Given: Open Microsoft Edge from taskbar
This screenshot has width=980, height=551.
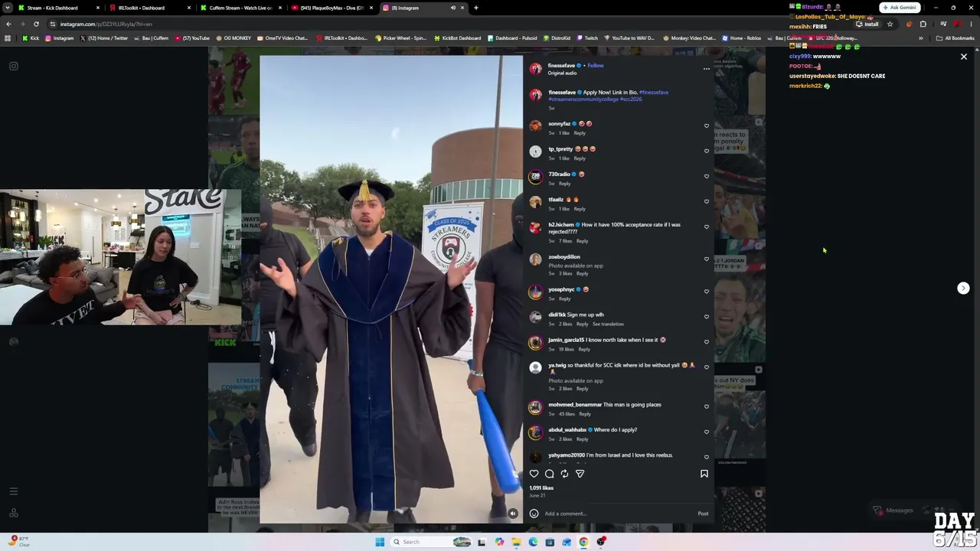Looking at the screenshot, I should [x=533, y=542].
